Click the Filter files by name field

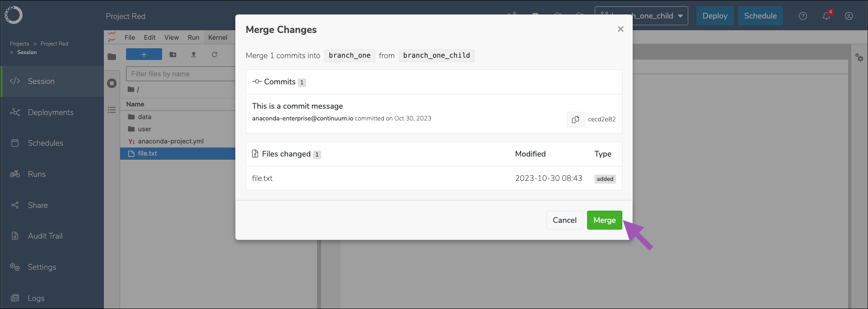click(181, 74)
